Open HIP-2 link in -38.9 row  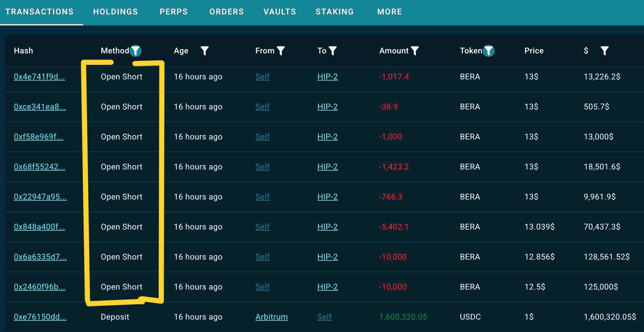[x=328, y=107]
